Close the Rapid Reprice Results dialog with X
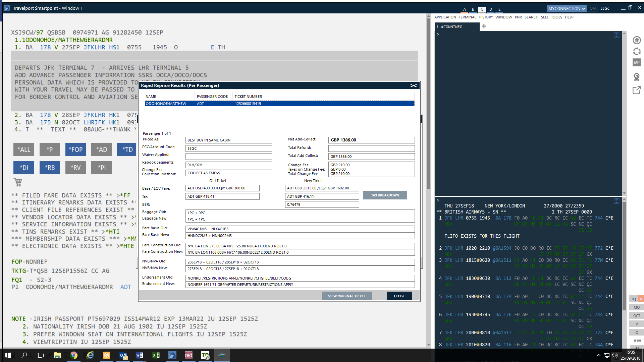This screenshot has width=644, height=362. point(414,85)
